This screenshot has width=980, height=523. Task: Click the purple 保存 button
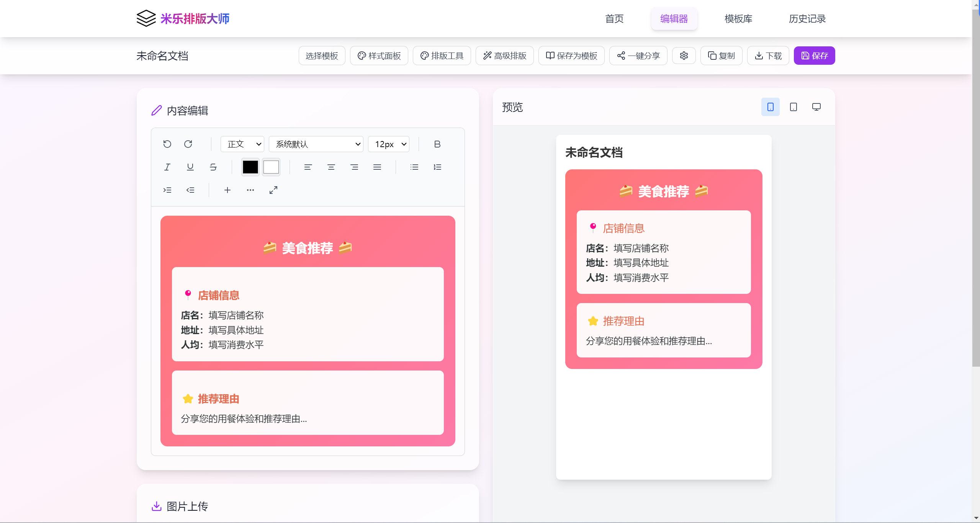(x=815, y=56)
